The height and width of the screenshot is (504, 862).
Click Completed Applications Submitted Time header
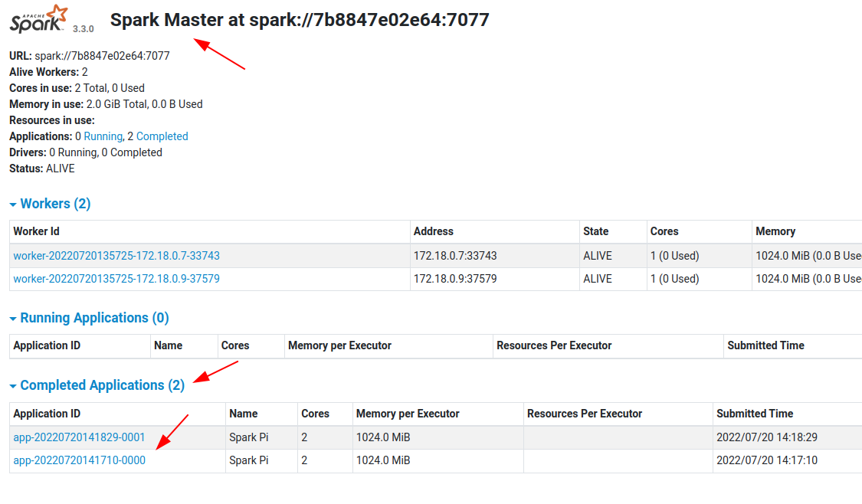point(755,414)
